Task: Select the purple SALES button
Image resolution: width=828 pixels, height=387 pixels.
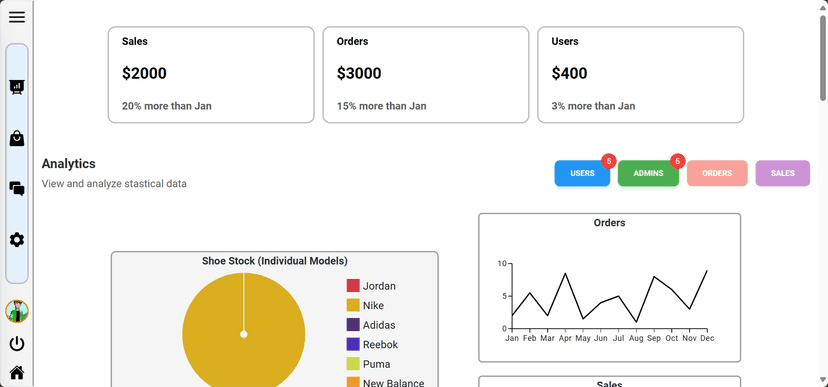Action: [x=783, y=173]
